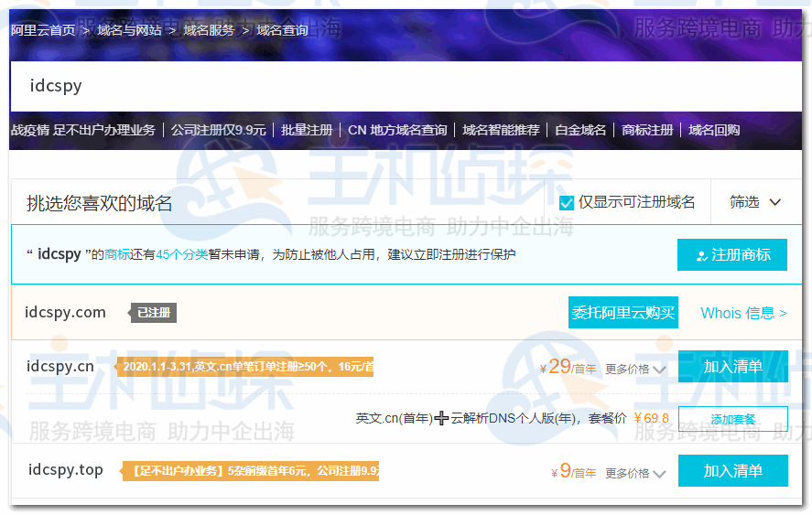The width and height of the screenshot is (812, 515).
Task: Click the 45个分类 link
Action: [182, 254]
